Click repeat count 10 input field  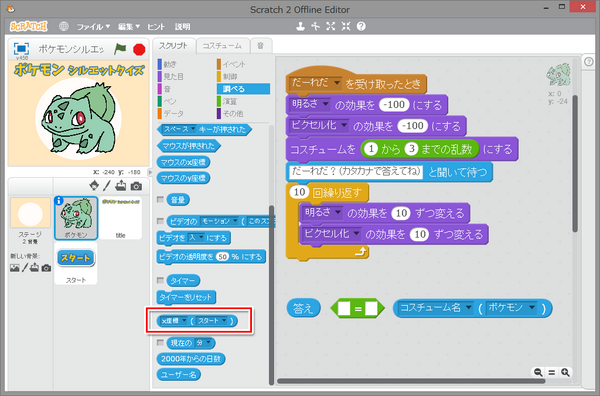coord(300,192)
